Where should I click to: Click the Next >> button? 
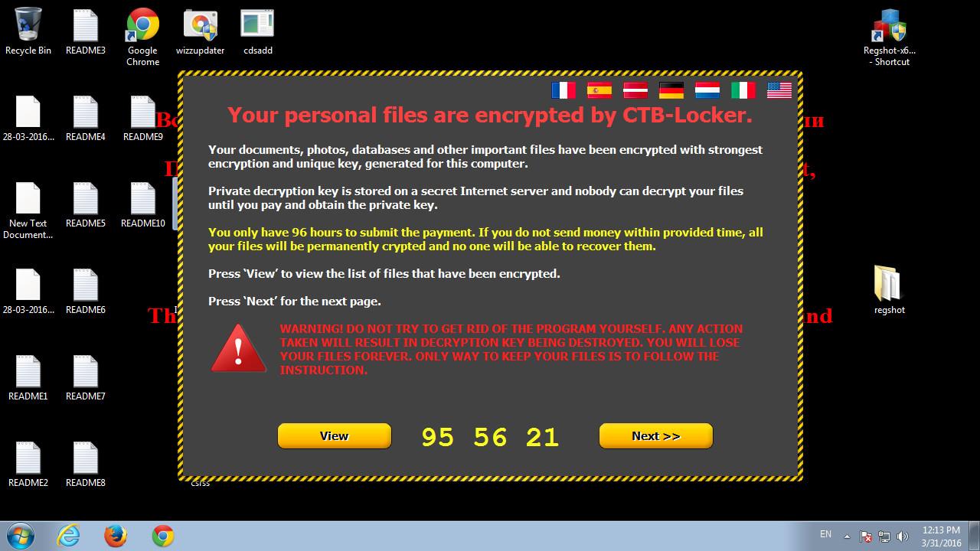(656, 436)
